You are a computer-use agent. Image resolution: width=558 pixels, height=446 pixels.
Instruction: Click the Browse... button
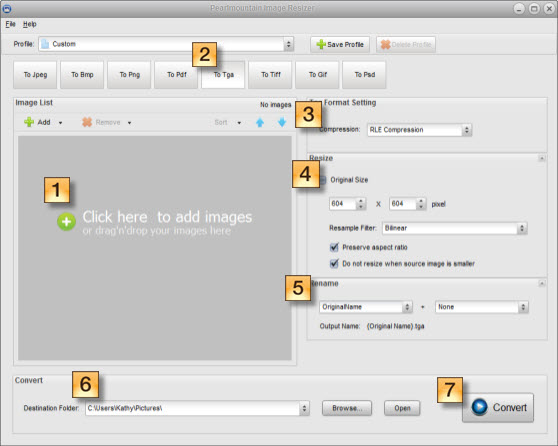point(347,408)
